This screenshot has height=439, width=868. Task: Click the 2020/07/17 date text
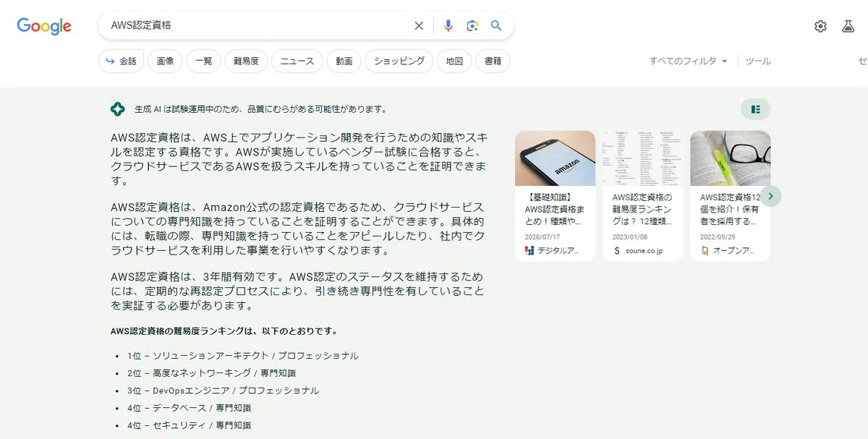click(x=541, y=236)
